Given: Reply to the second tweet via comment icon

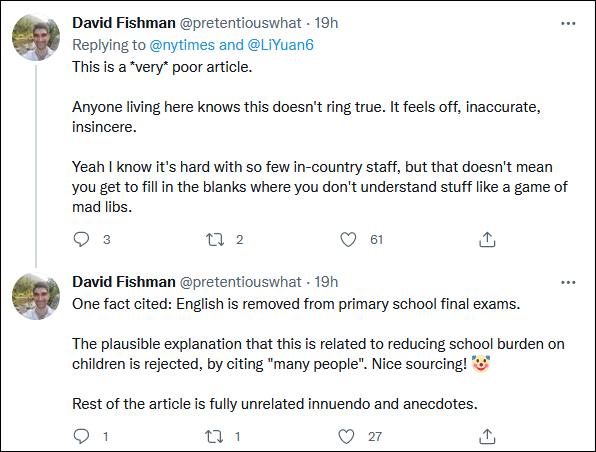Looking at the screenshot, I should pos(81,436).
